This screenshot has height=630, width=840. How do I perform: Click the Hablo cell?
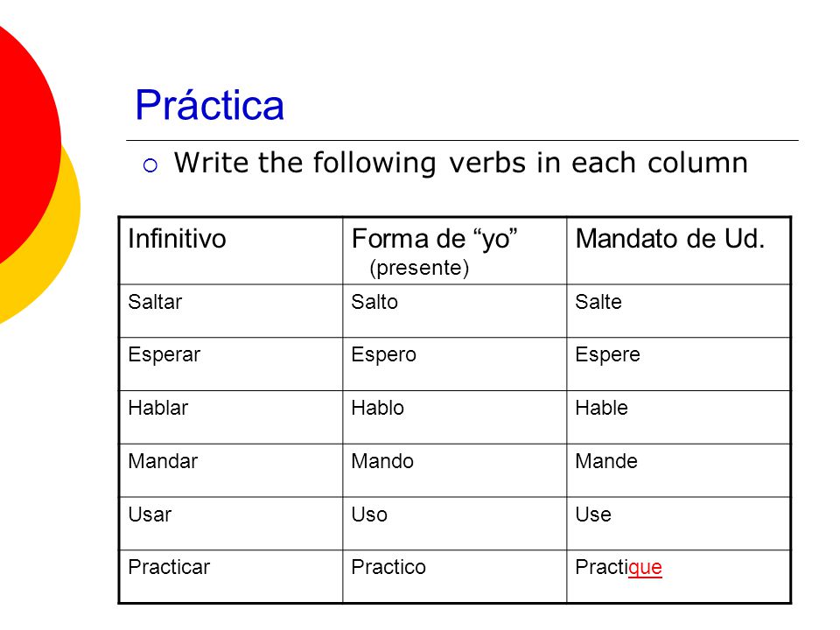454,416
